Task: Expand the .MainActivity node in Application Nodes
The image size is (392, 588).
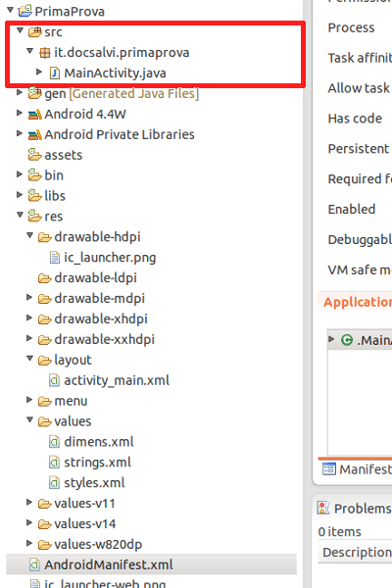Action: point(331,339)
